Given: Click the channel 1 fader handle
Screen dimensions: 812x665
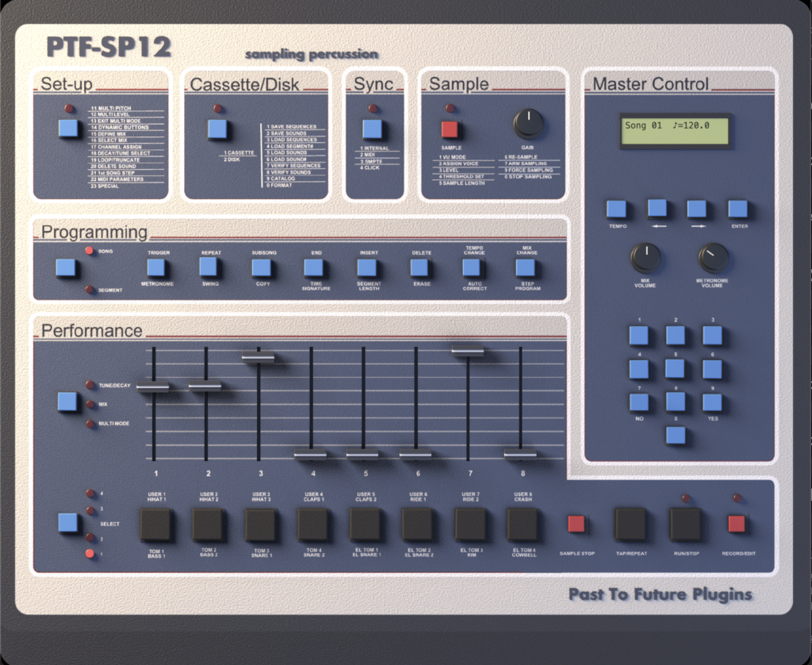Looking at the screenshot, I should coord(153,386).
